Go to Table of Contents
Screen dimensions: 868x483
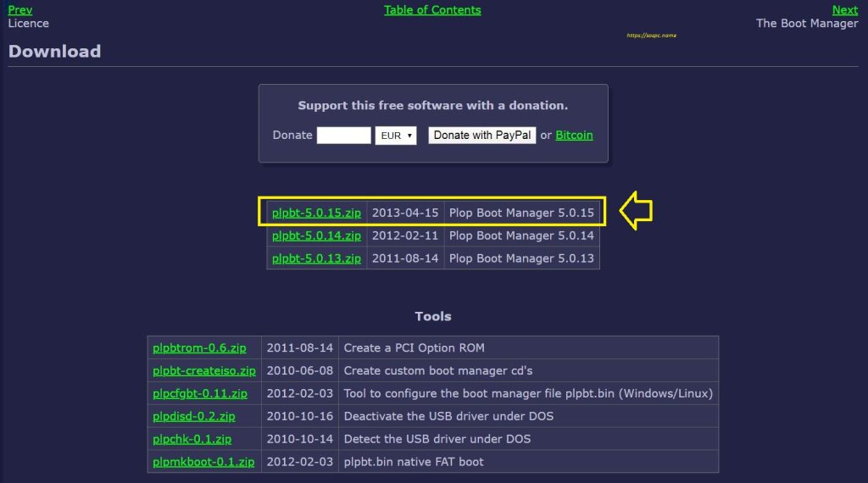pos(432,10)
